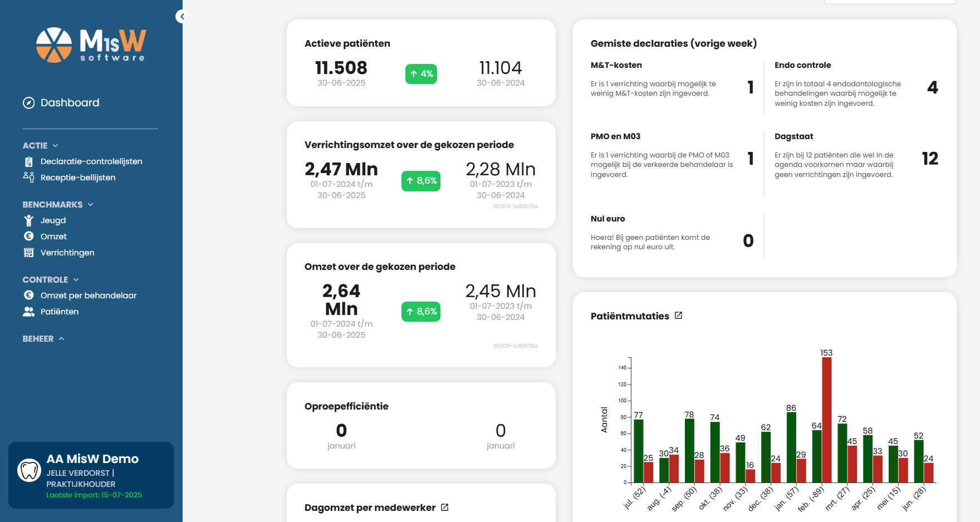Click the Endo controle count 4
The height and width of the screenshot is (522, 980).
933,87
